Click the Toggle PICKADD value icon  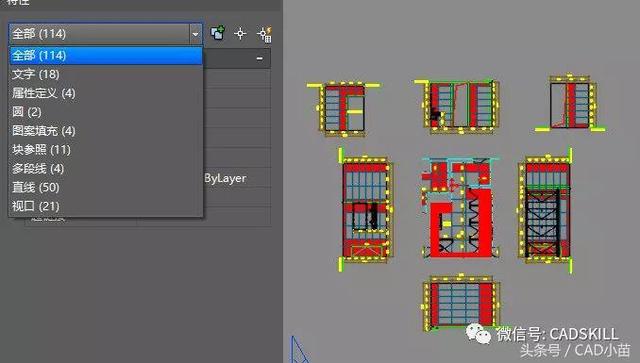coord(217,33)
